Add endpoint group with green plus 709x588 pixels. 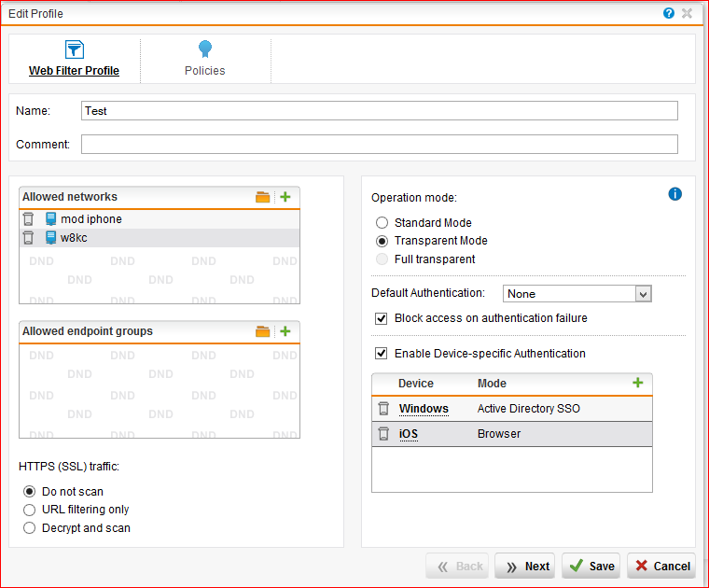click(285, 331)
